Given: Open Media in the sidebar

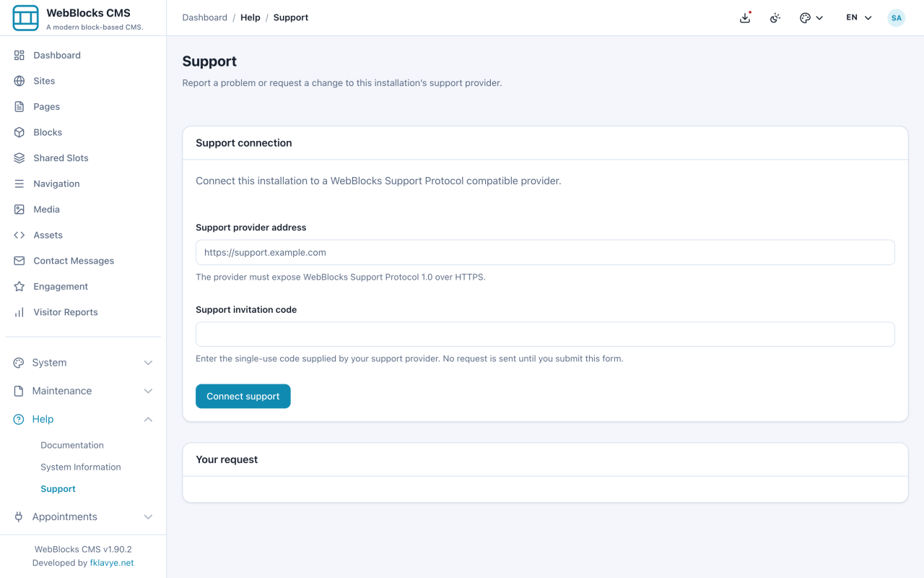Looking at the screenshot, I should (x=83, y=210).
